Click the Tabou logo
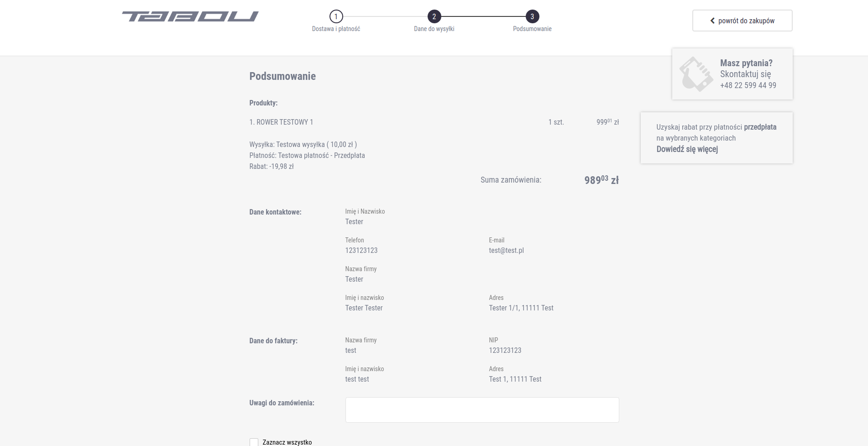Viewport: 868px width, 446px height. tap(190, 16)
